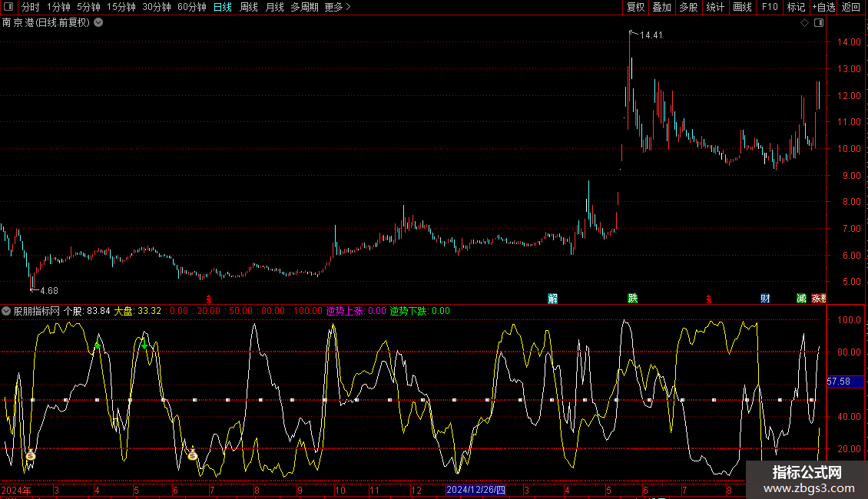Click the 南京港(日线.前复权) chart title
The width and height of the screenshot is (868, 499).
click(46, 23)
